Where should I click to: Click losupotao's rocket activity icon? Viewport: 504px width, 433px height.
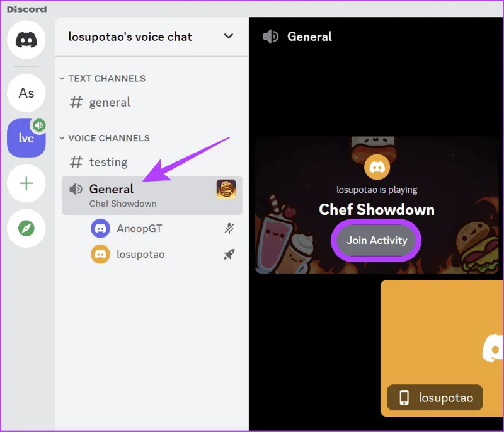229,254
